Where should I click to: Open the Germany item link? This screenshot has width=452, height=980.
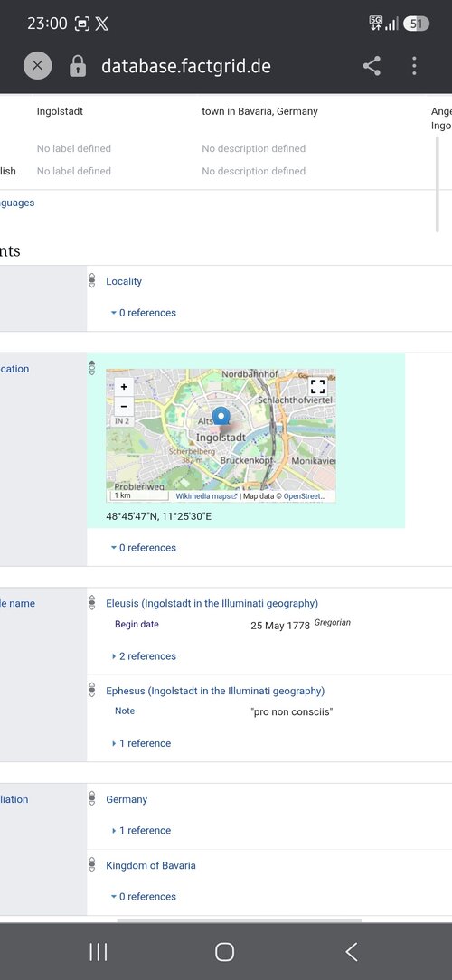[x=127, y=799]
